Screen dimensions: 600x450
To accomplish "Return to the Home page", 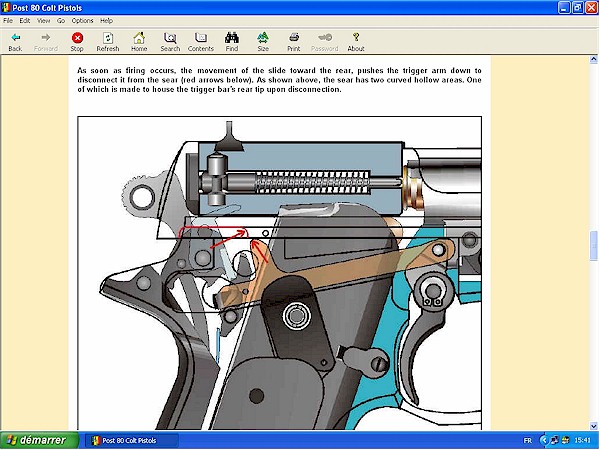I will tap(139, 42).
